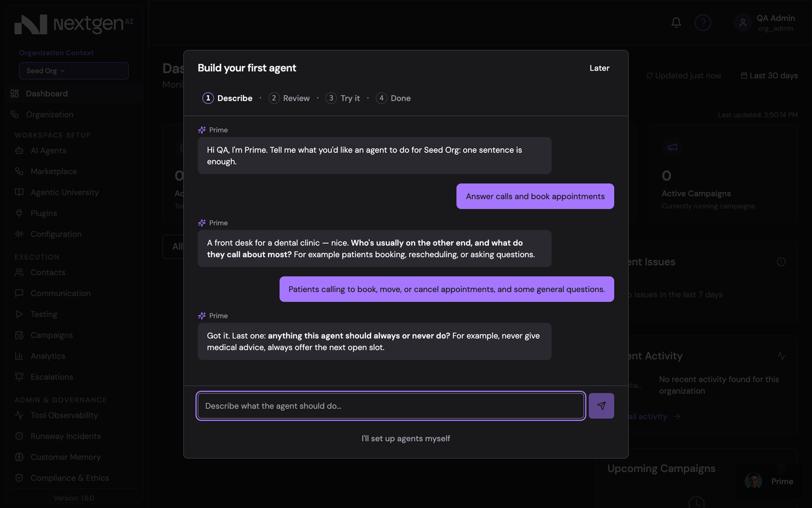Click the megaphone icon on Active Campaigns card
The height and width of the screenshot is (508, 812).
(x=672, y=147)
